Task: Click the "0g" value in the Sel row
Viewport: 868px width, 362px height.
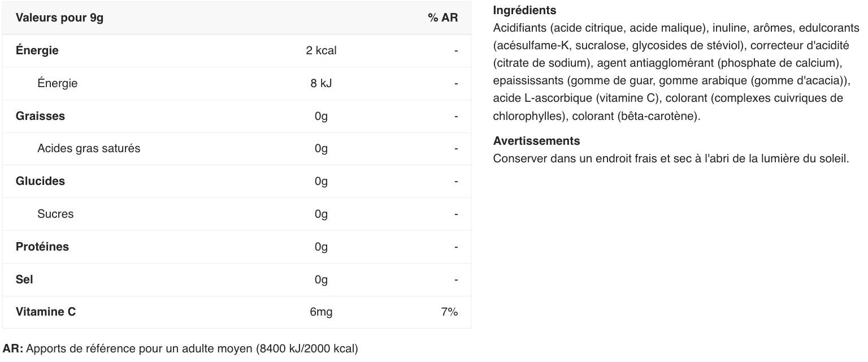Action: click(321, 279)
